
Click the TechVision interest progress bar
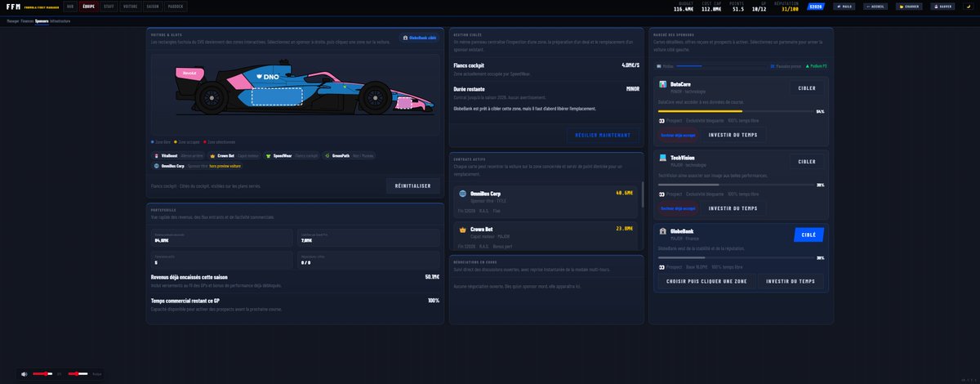(735, 185)
